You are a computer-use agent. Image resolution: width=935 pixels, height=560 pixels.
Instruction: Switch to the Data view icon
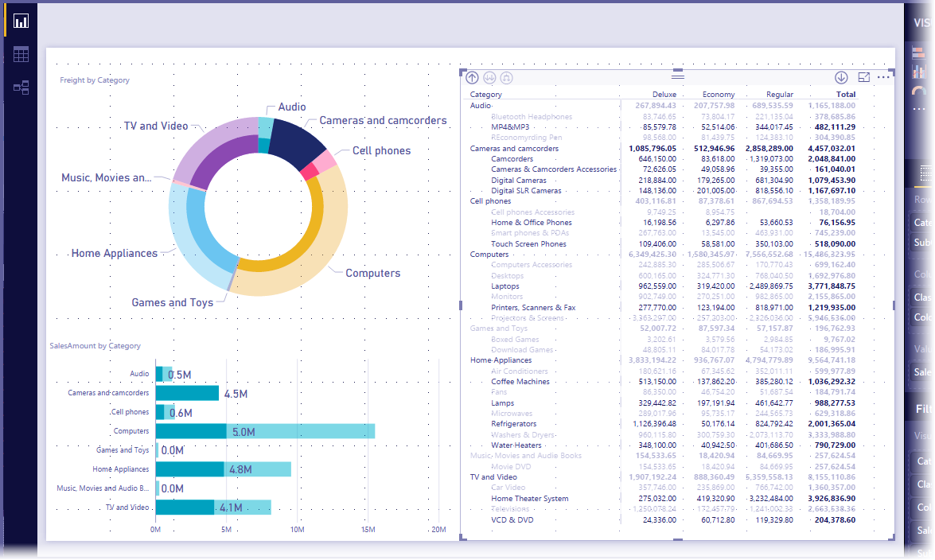[x=21, y=55]
